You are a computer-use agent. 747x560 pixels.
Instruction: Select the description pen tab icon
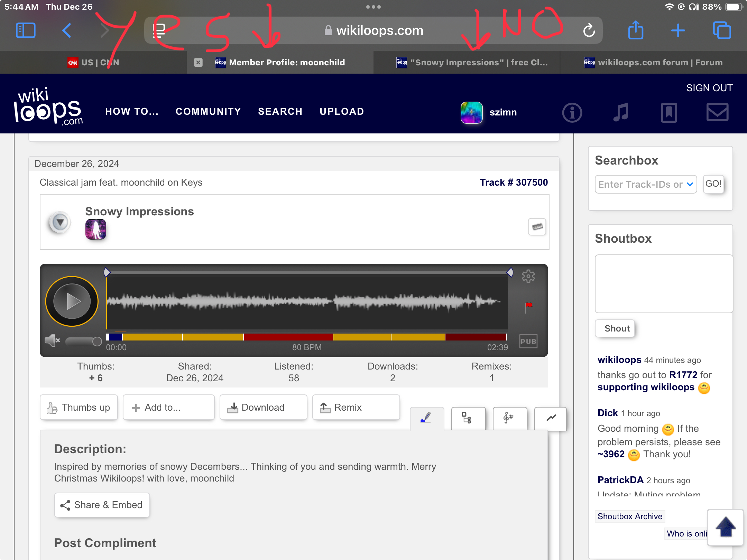pos(427,418)
